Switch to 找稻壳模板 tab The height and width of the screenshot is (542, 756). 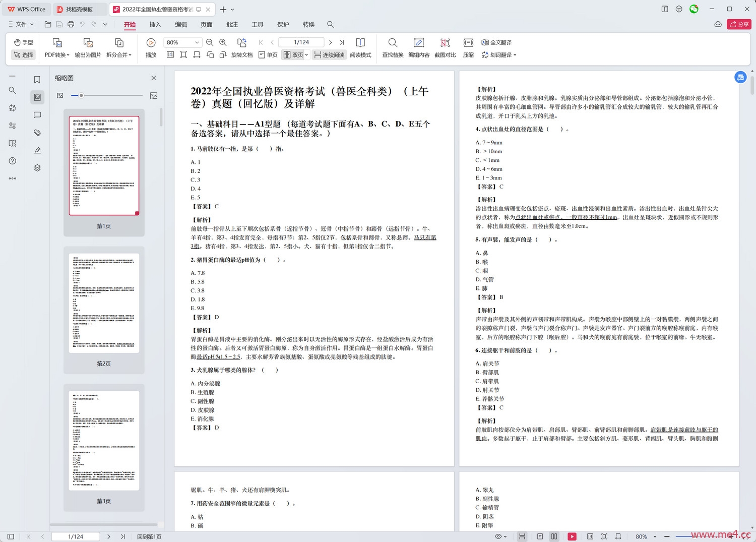(x=80, y=9)
